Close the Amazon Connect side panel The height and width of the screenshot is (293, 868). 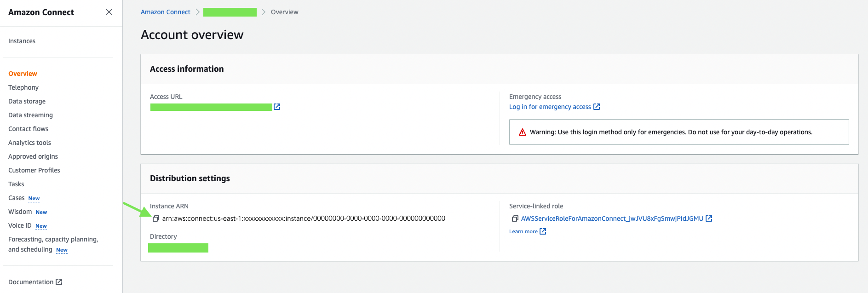click(x=109, y=12)
